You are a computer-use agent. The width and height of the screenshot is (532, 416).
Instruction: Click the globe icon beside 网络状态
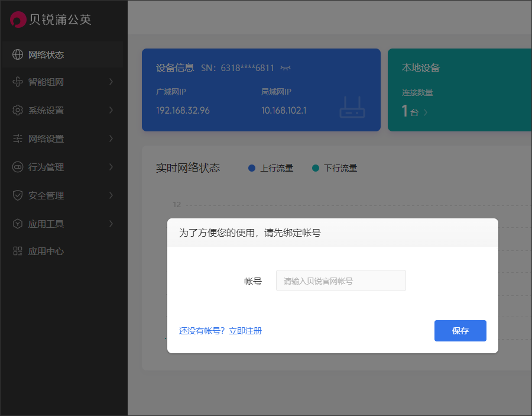coord(18,55)
